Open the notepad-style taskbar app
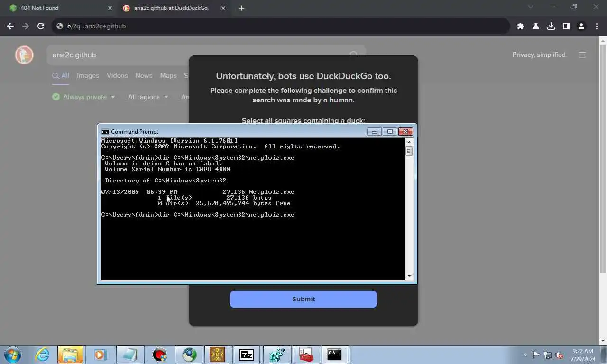 click(129, 355)
